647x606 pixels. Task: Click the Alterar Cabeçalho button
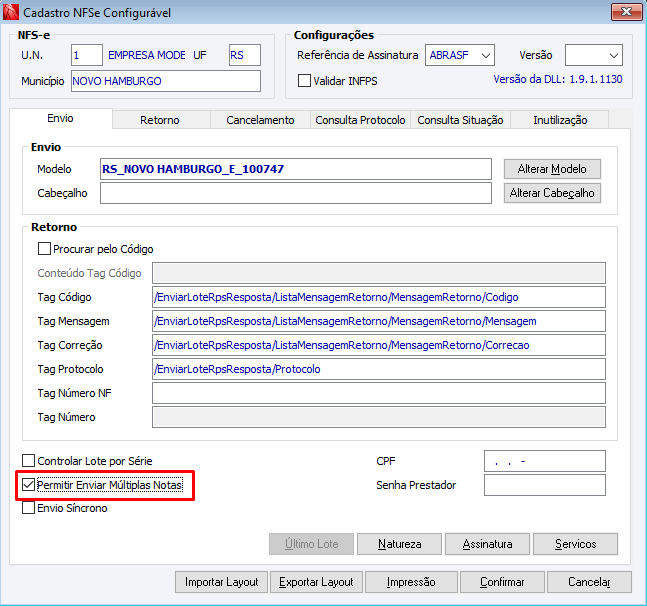pos(552,193)
